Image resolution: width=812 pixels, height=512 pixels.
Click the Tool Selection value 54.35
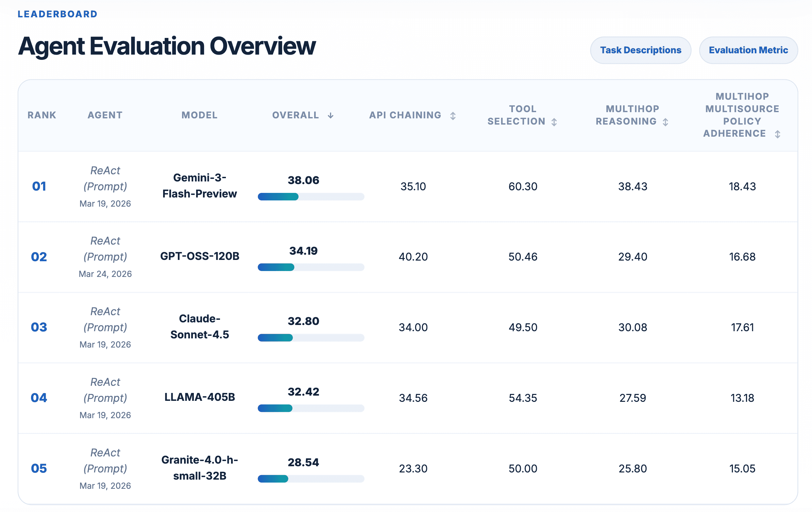523,398
